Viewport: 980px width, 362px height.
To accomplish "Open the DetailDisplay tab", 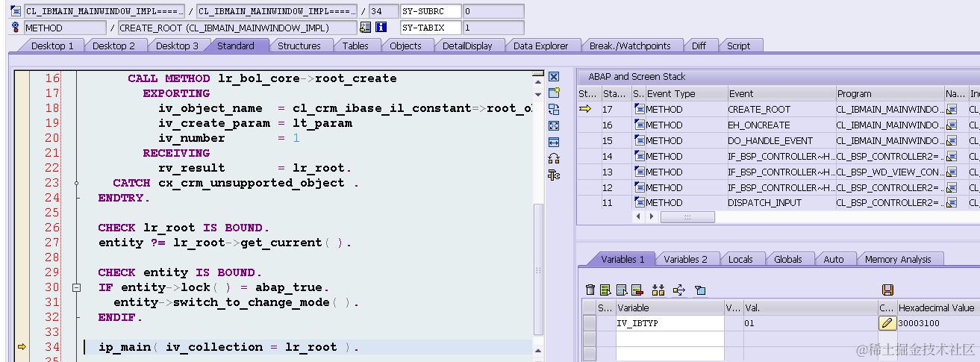I will pyautogui.click(x=467, y=46).
